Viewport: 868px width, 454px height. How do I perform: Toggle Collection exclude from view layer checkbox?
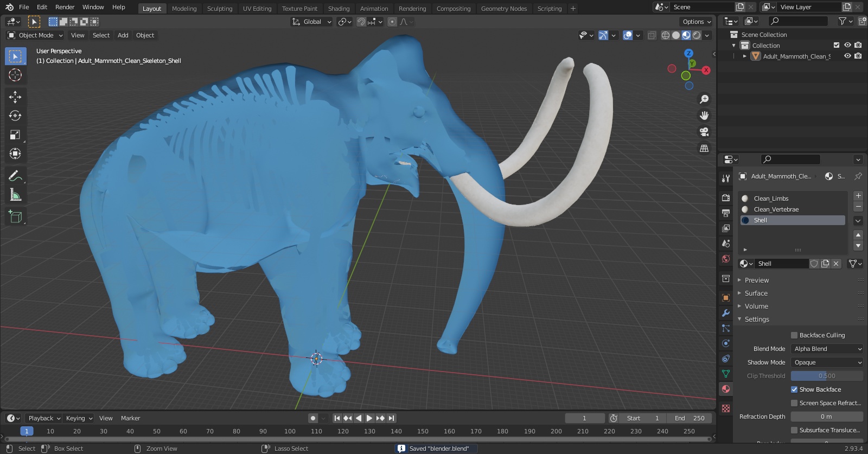tap(837, 45)
